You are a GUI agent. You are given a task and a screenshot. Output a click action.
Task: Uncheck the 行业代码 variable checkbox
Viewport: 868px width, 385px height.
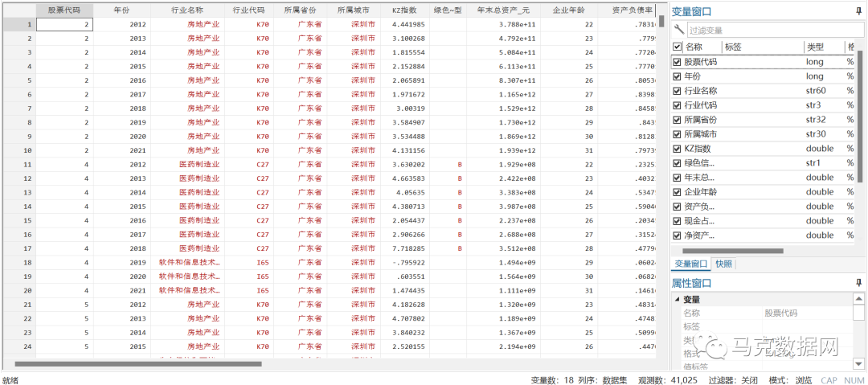pos(677,105)
